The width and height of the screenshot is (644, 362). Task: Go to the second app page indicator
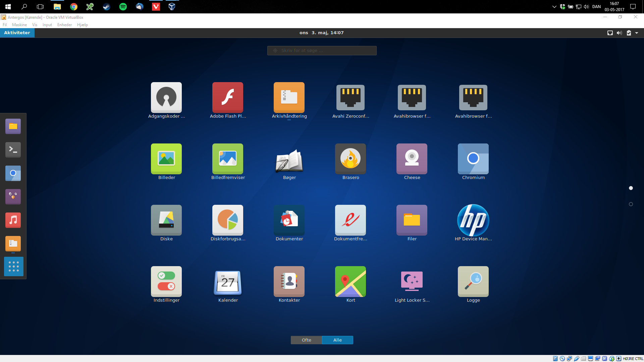click(x=631, y=204)
